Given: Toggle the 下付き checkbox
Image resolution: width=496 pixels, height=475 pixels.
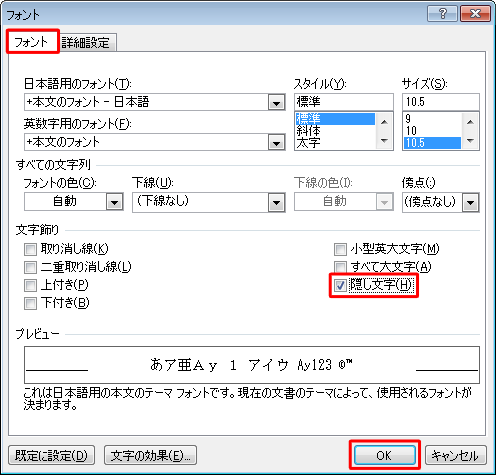Looking at the screenshot, I should pos(30,303).
